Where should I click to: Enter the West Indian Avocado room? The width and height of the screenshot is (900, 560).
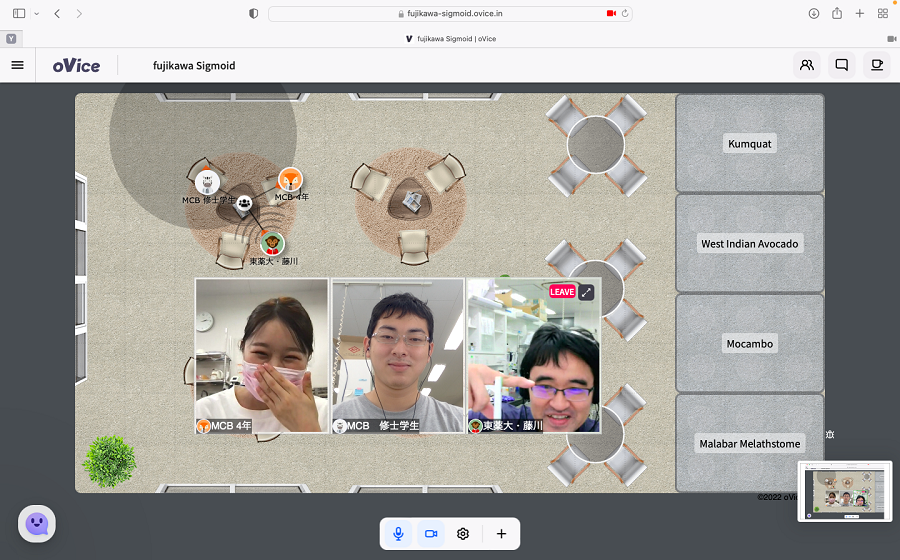[x=750, y=243]
